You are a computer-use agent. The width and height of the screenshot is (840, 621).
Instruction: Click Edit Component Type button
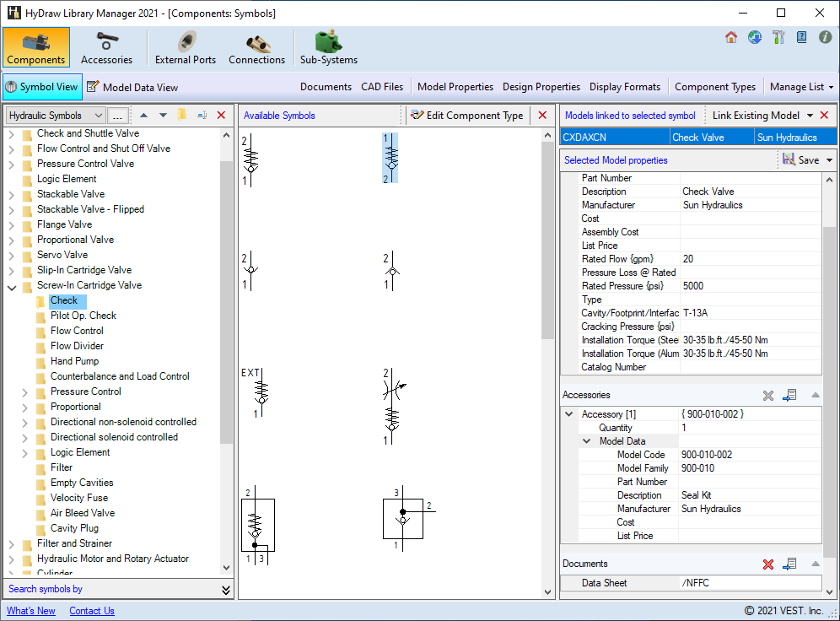467,116
